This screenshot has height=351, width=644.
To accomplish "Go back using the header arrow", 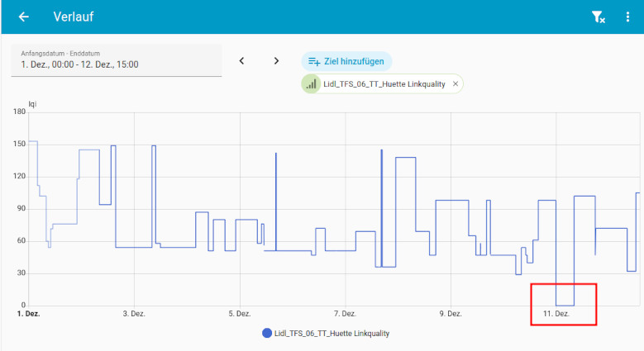I will pos(23,17).
